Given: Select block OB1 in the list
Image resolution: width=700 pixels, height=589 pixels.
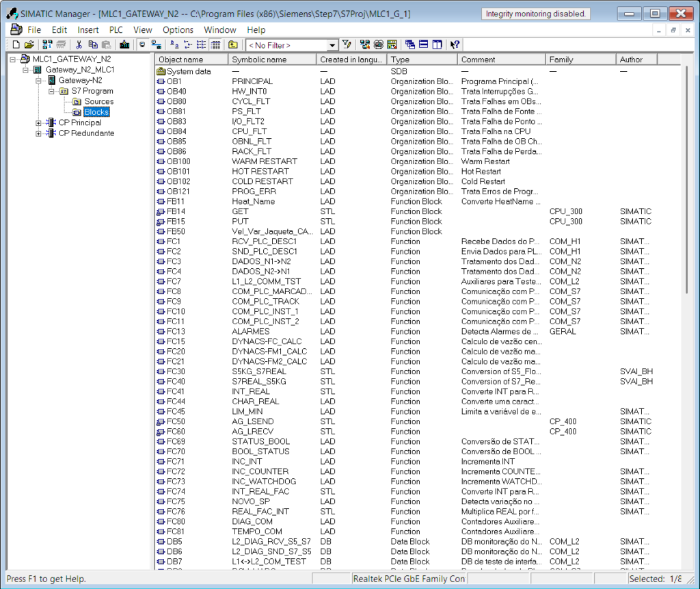Looking at the screenshot, I should [174, 81].
